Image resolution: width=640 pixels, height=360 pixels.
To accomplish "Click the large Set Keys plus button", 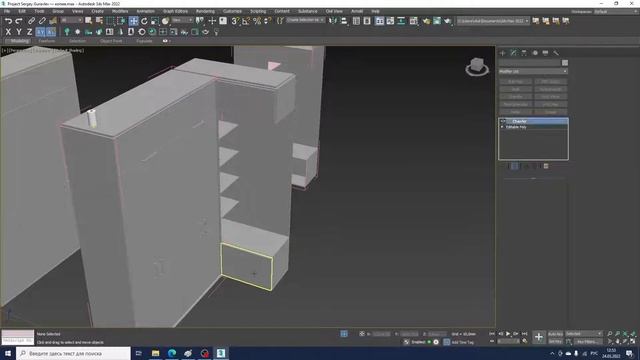I will (x=539, y=337).
